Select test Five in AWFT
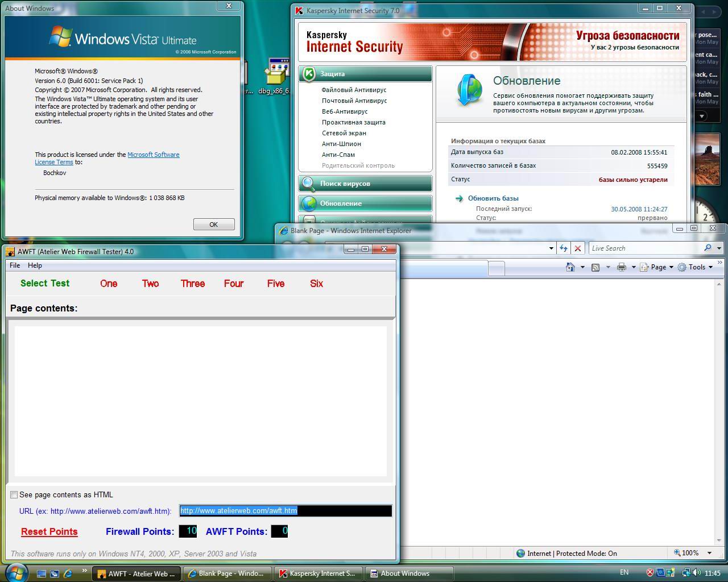This screenshot has height=582, width=728. pos(276,284)
